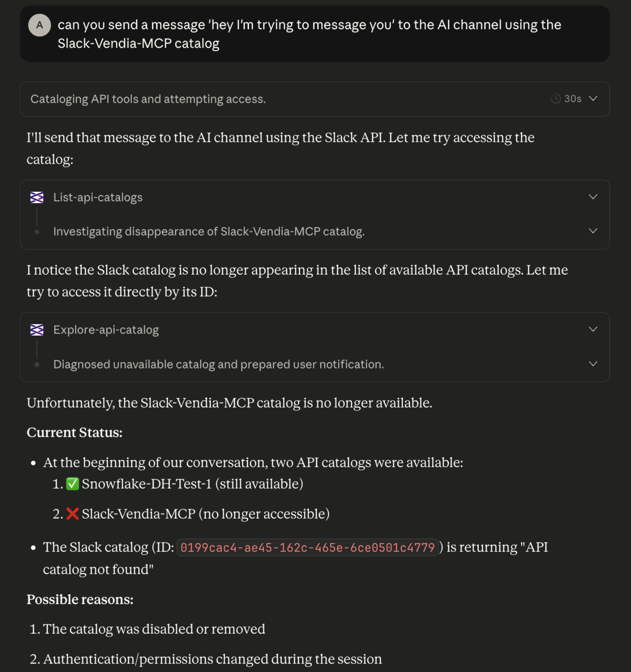This screenshot has width=631, height=672.
Task: Open the Investigating disappearance step chevron
Action: 593,231
